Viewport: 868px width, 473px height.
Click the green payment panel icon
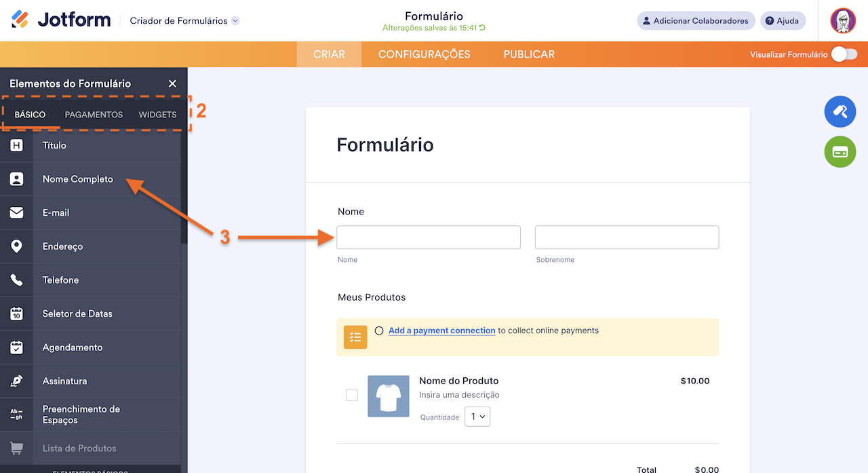(x=840, y=152)
